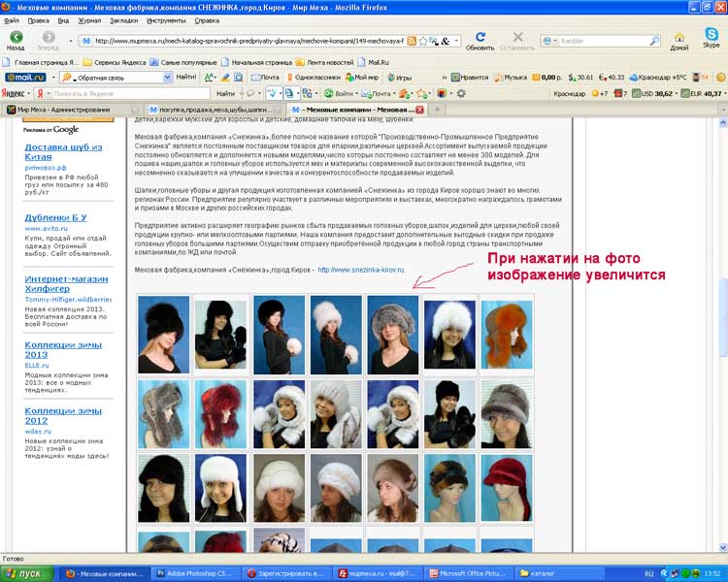Check Краснодар +5°C weather widget

click(658, 78)
